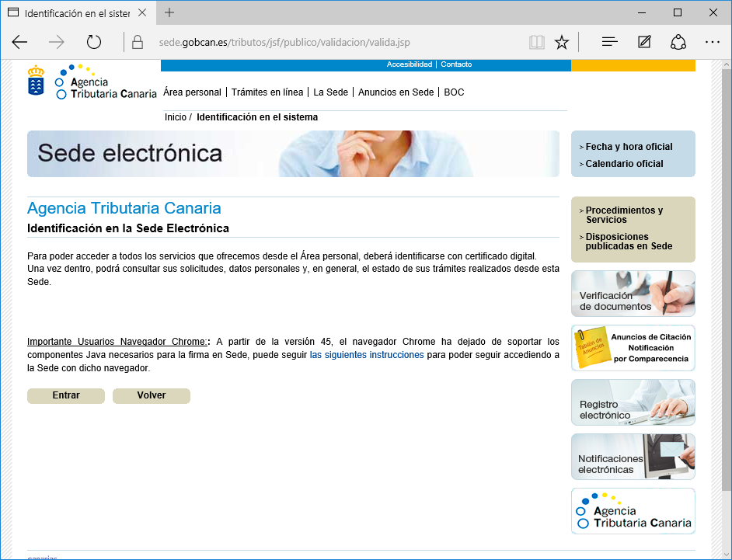Click 'Importante Usuarios Navegador Chrome:' underlined text
Viewport: 732px width, 560px height.
point(117,342)
